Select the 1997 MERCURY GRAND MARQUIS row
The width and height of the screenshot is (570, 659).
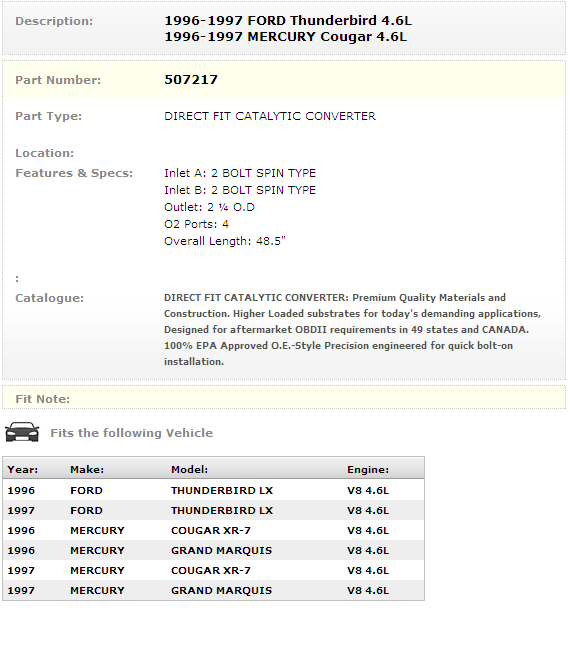[x=214, y=590]
